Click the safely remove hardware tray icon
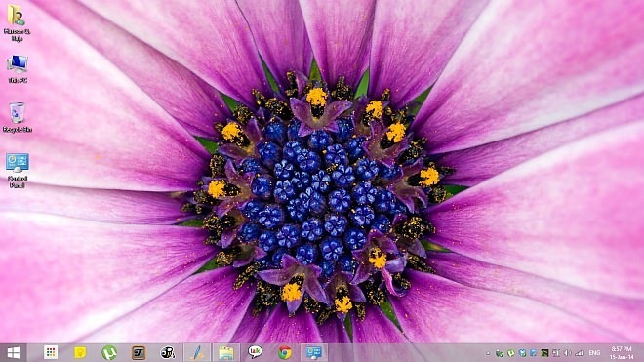Viewport: 644px width, 362px height. click(500, 353)
